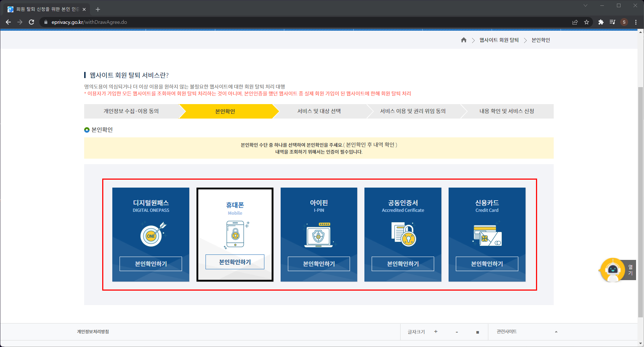This screenshot has height=347, width=644.
Task: Open the Chrome three-dot menu
Action: pyautogui.click(x=636, y=22)
